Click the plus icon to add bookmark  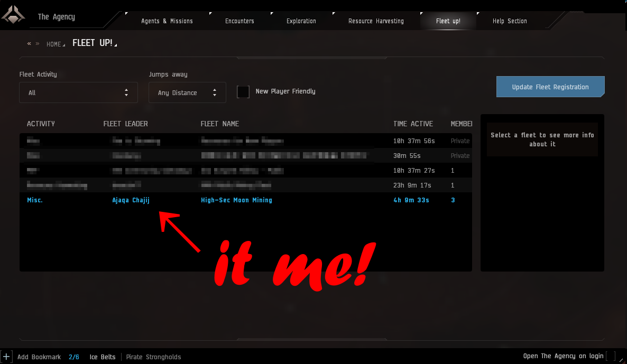6,357
